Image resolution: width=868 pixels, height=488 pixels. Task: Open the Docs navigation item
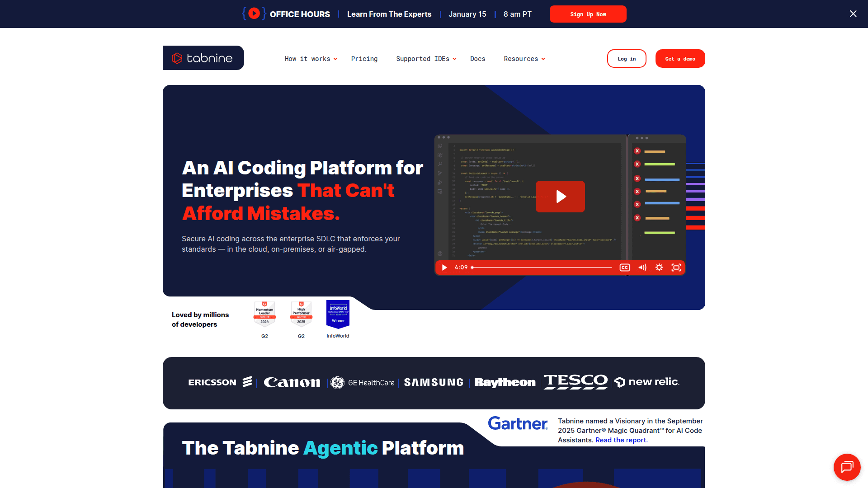[x=477, y=59]
